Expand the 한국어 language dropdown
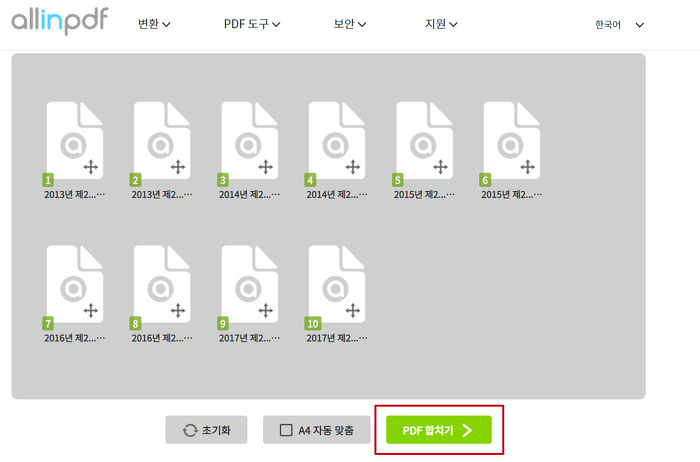The height and width of the screenshot is (462, 700). (619, 25)
